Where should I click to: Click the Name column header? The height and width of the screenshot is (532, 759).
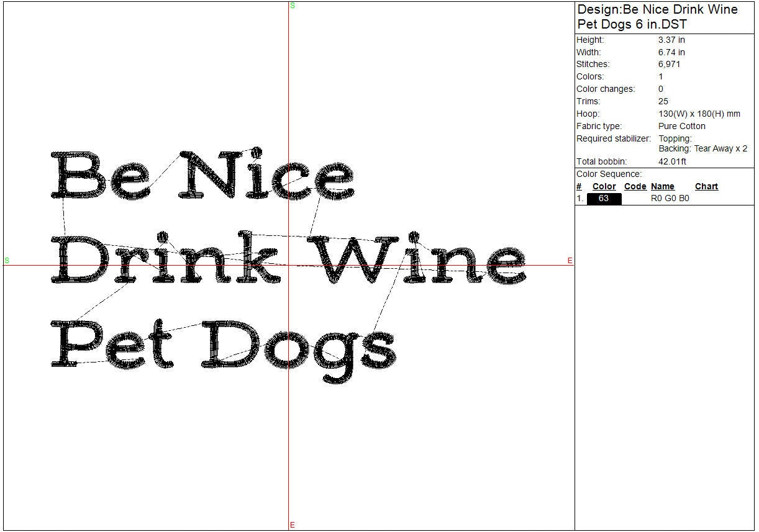coord(663,186)
